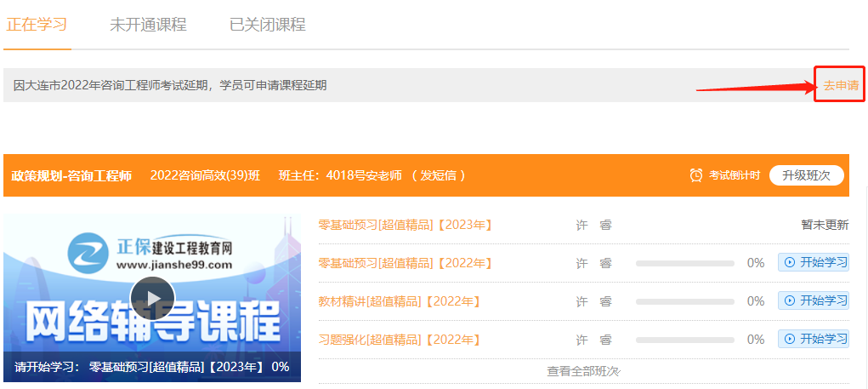868x389 pixels.
Task: Expand 查看全部班次 to view all classes
Action: (x=583, y=371)
